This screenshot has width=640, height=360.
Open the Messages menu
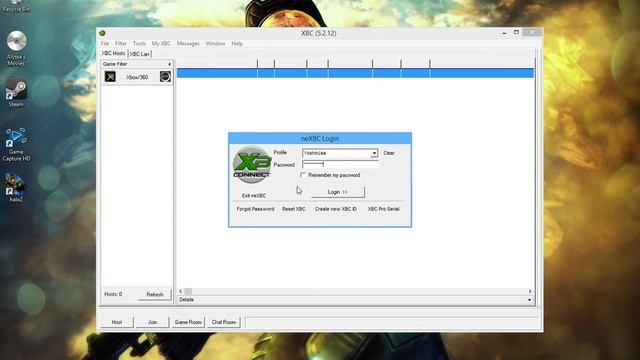[188, 44]
